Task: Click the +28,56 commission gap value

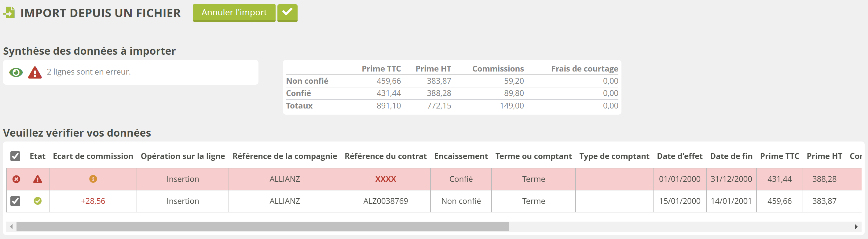Action: coord(93,201)
